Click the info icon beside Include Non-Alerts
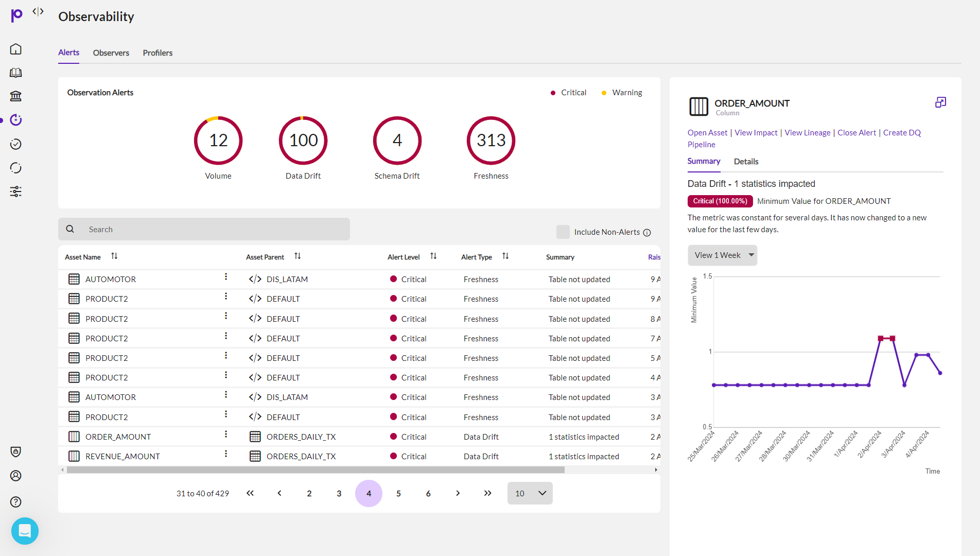The width and height of the screenshot is (980, 556). [x=647, y=233]
